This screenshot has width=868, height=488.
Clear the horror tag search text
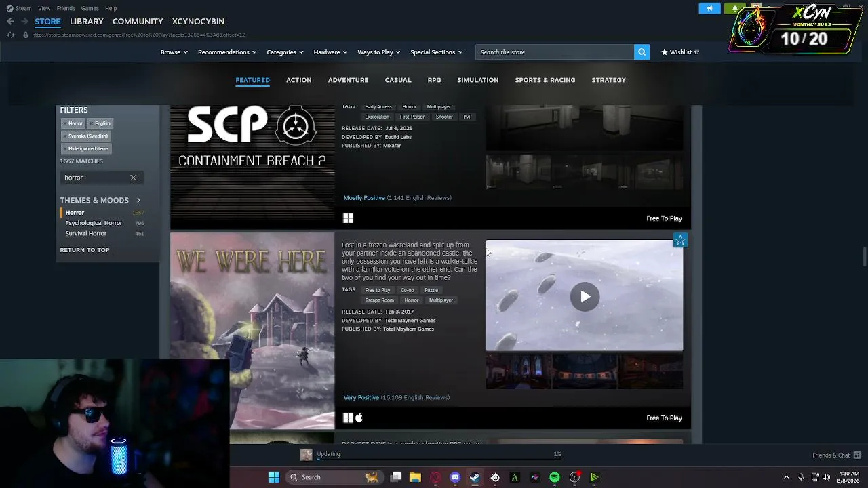click(x=133, y=178)
